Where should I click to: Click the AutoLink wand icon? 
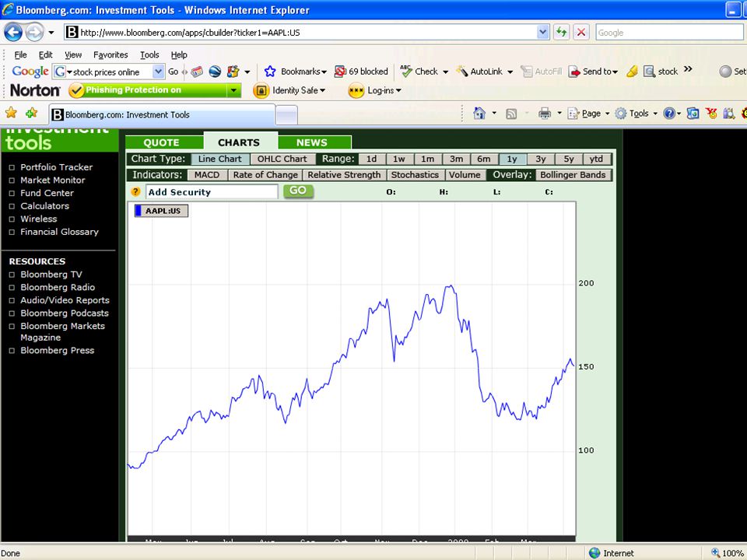[x=461, y=72]
